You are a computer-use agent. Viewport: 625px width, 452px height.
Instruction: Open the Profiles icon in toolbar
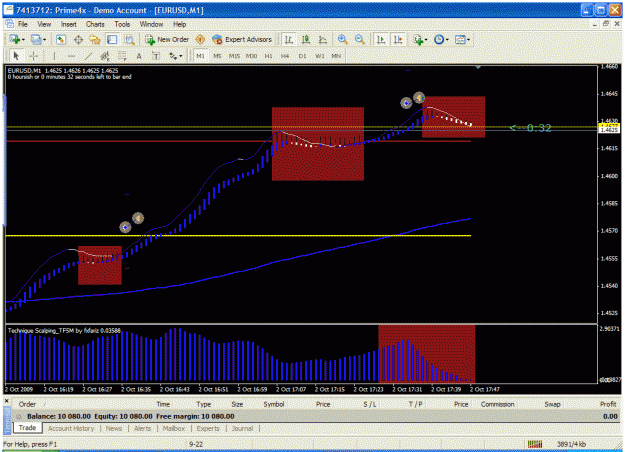click(36, 39)
